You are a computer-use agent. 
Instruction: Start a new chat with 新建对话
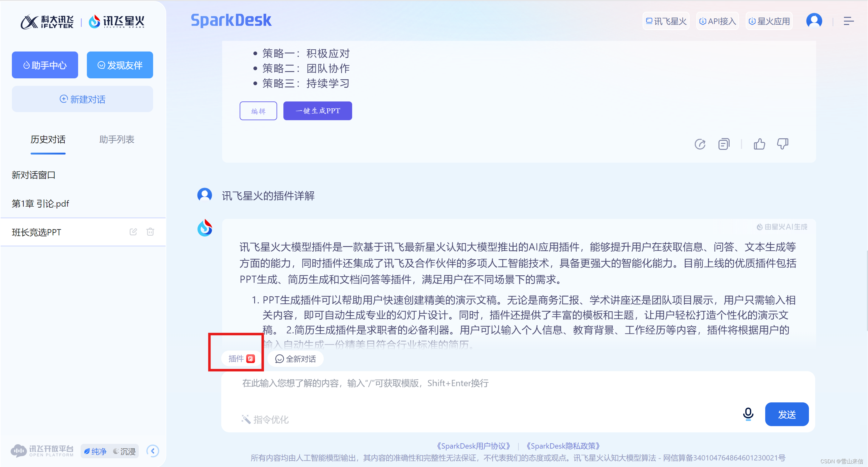[x=82, y=99]
